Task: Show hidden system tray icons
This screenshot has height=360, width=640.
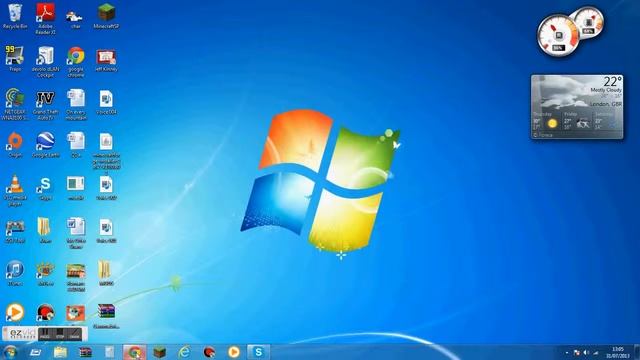Action: pyautogui.click(x=567, y=353)
